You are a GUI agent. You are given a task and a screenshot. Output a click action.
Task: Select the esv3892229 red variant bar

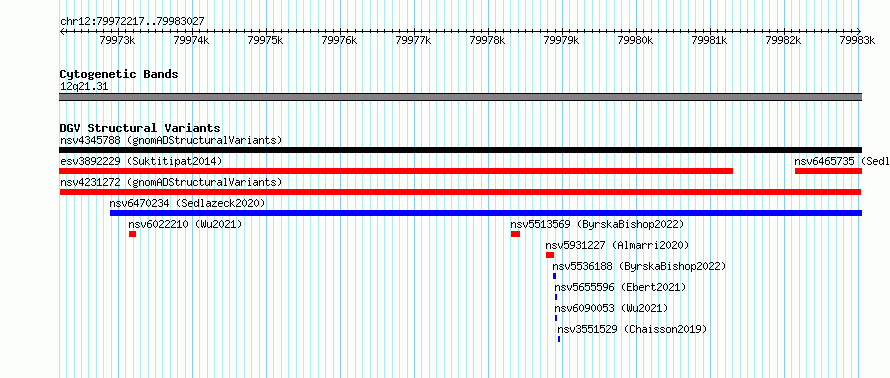tap(396, 171)
